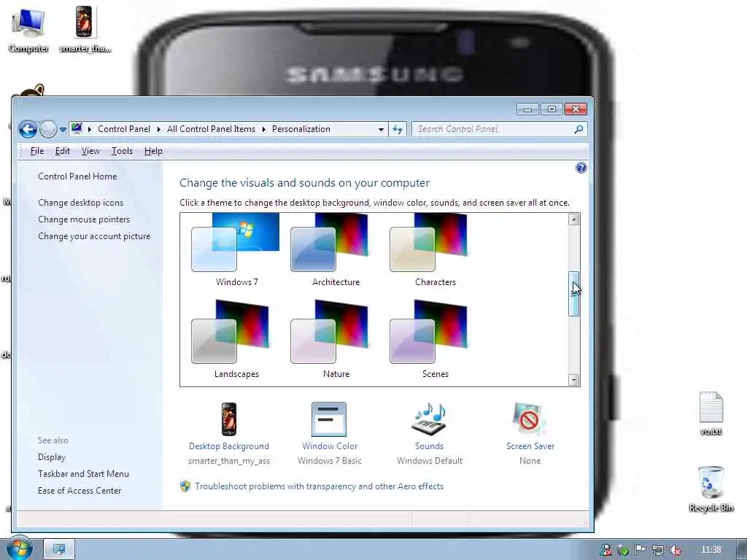Click the Refresh button beside address bar

[x=398, y=129]
